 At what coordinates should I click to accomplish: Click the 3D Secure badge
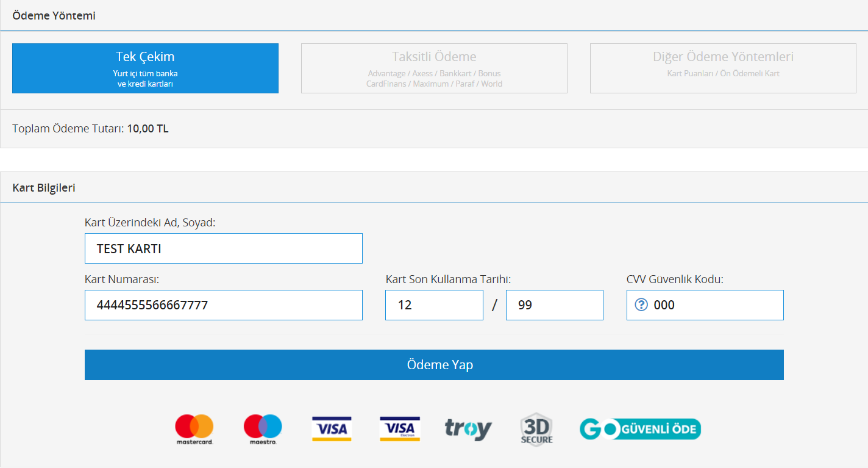point(536,430)
